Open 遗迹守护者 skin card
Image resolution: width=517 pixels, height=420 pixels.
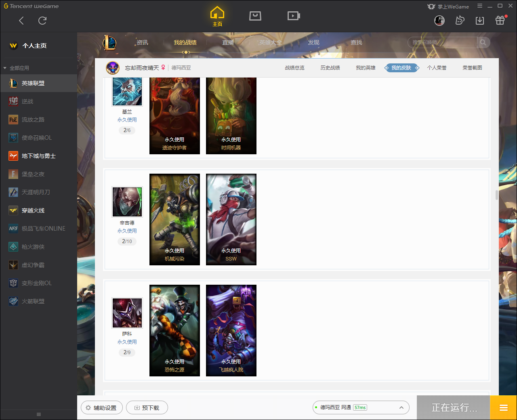174,115
